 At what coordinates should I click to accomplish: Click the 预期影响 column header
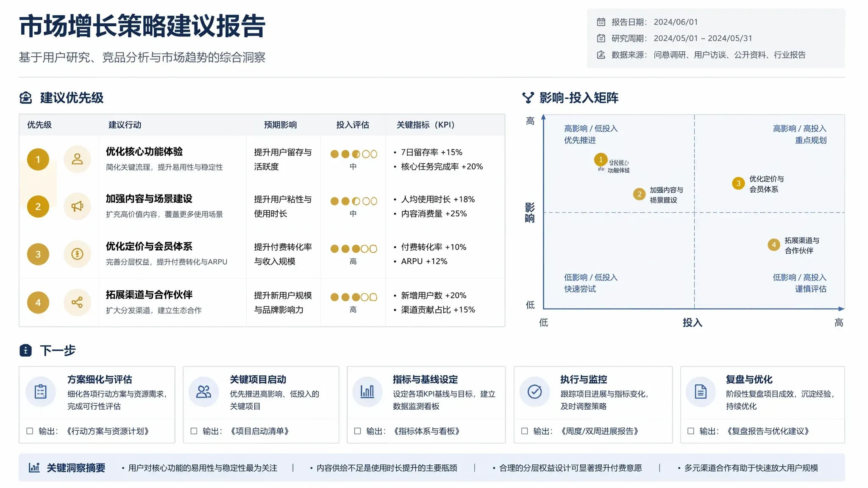coord(280,125)
